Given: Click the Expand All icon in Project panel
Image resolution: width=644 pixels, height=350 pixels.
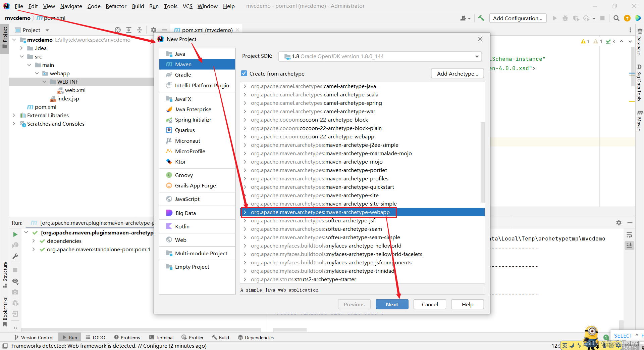Looking at the screenshot, I should (x=129, y=30).
